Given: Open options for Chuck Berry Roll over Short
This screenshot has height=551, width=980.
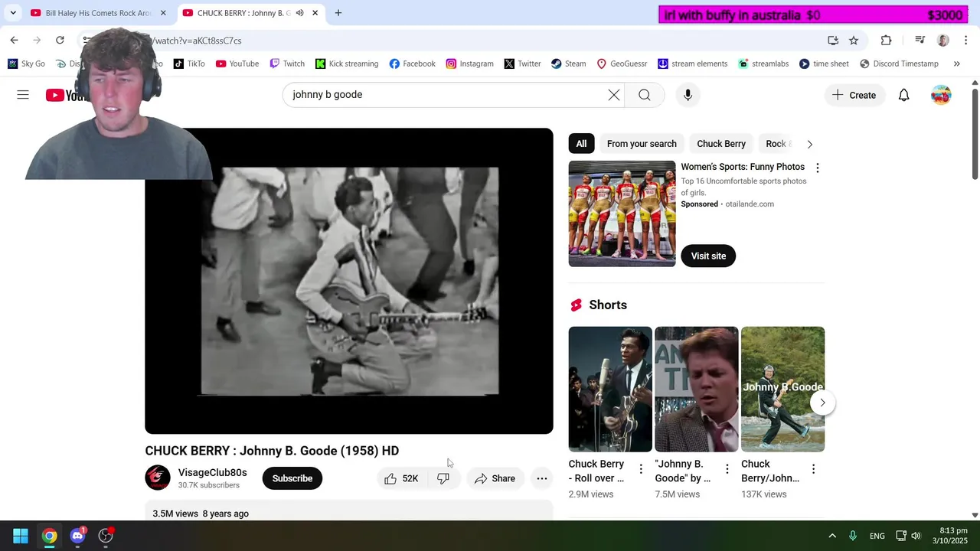Looking at the screenshot, I should 641,469.
